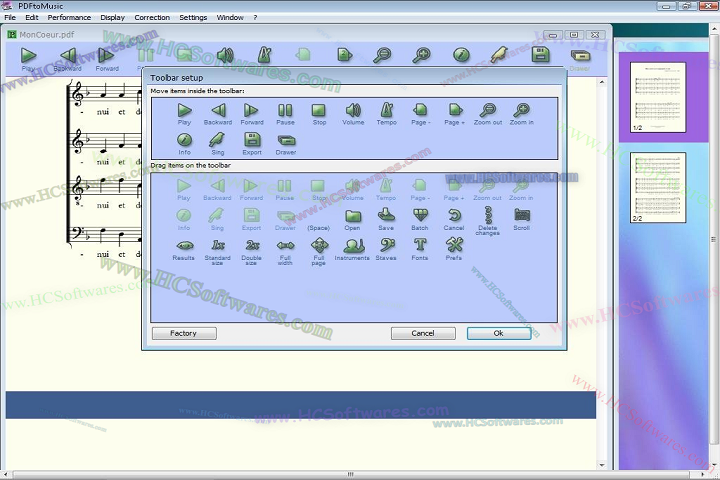
Task: Click Zoom out magnifier in main toolbar
Action: point(382,55)
